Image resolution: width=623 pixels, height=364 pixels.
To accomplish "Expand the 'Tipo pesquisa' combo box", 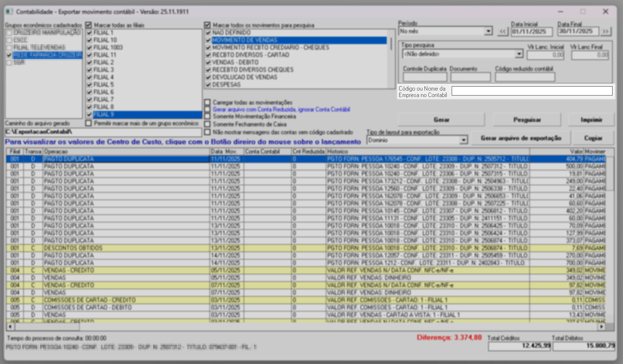I will click(519, 54).
